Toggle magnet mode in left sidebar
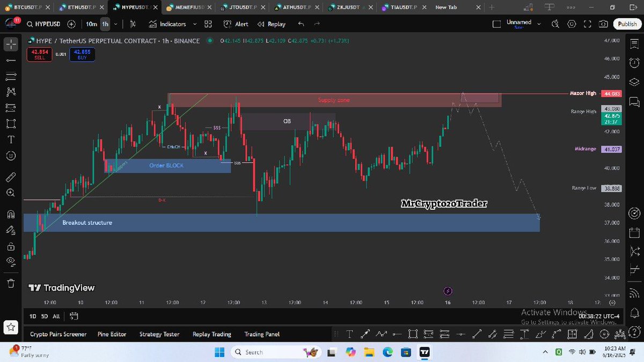Screen dimensions: 644x362 [x=11, y=213]
